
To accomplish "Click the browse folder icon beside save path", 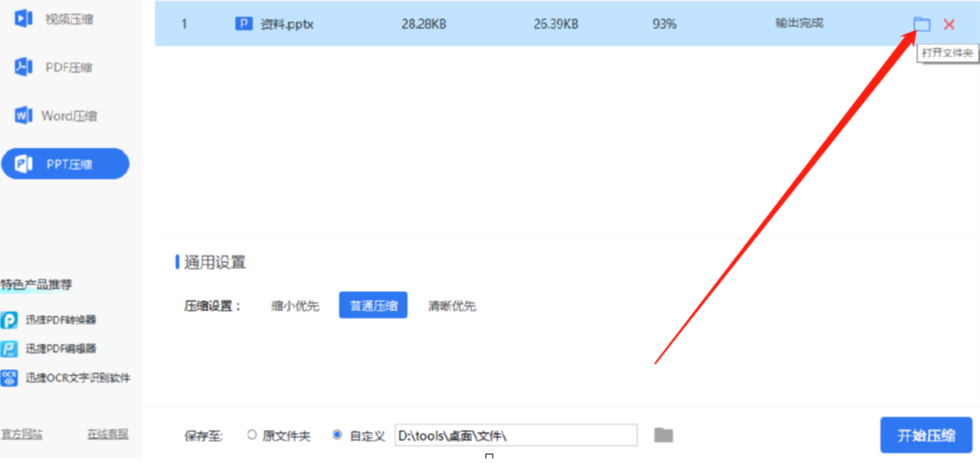I will point(663,435).
